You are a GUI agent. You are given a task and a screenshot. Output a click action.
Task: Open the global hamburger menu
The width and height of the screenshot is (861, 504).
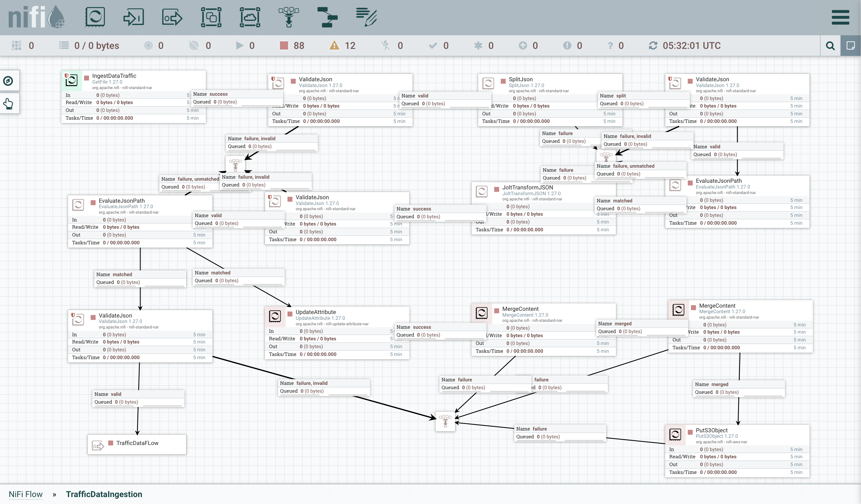pos(840,17)
